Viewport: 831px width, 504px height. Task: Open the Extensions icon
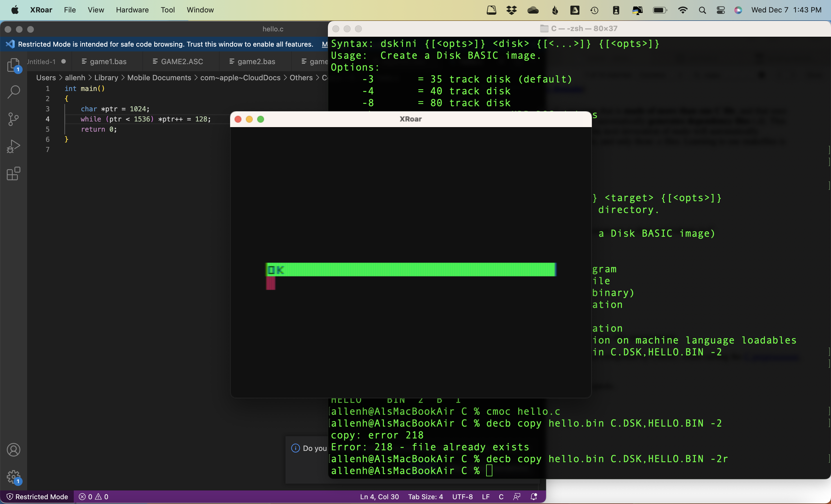(x=14, y=174)
